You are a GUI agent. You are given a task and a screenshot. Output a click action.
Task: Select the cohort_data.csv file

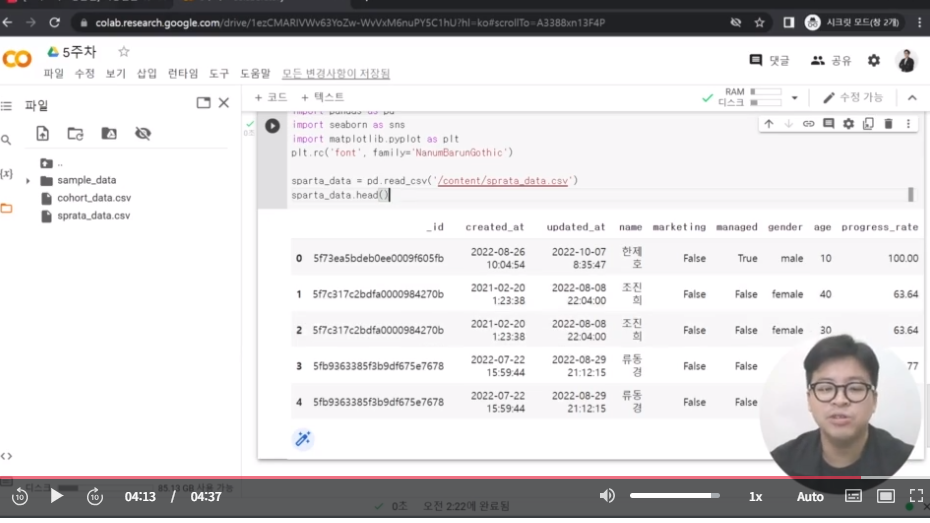(x=94, y=198)
